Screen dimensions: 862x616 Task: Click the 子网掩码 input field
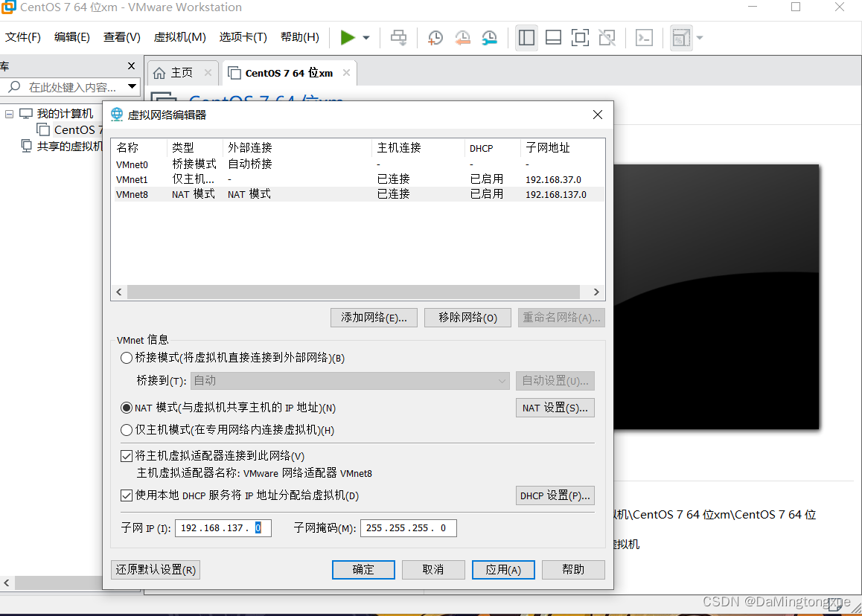coord(409,528)
